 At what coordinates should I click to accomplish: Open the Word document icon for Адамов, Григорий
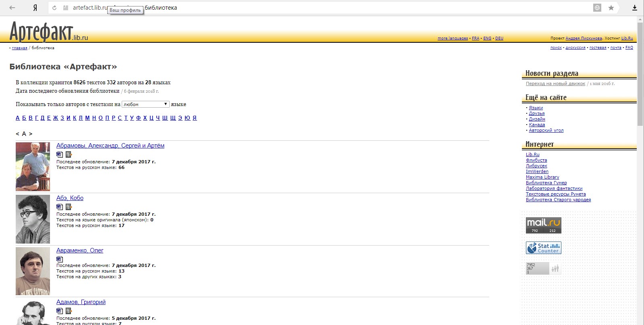60,311
